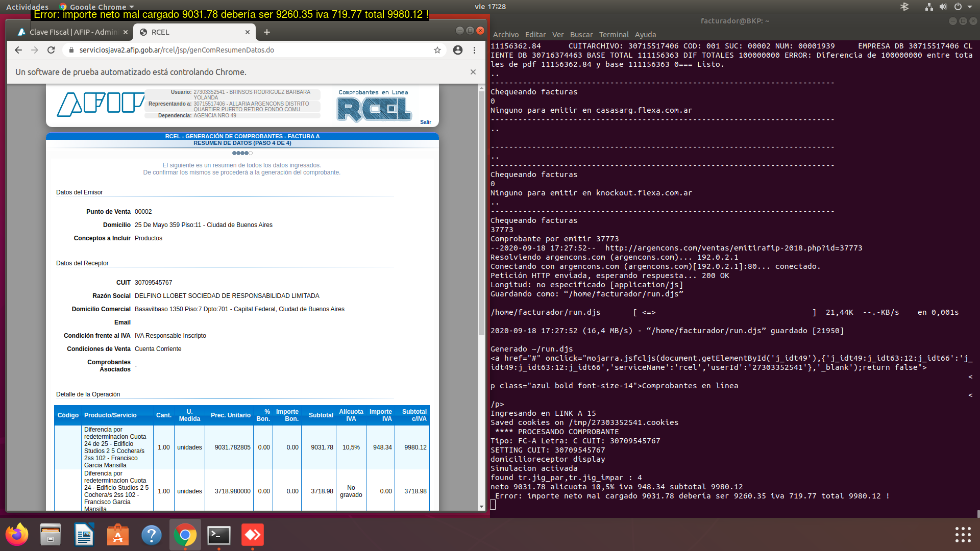Click the RCEL Comprobantes en Linea logo
The image size is (980, 551).
[x=374, y=106]
